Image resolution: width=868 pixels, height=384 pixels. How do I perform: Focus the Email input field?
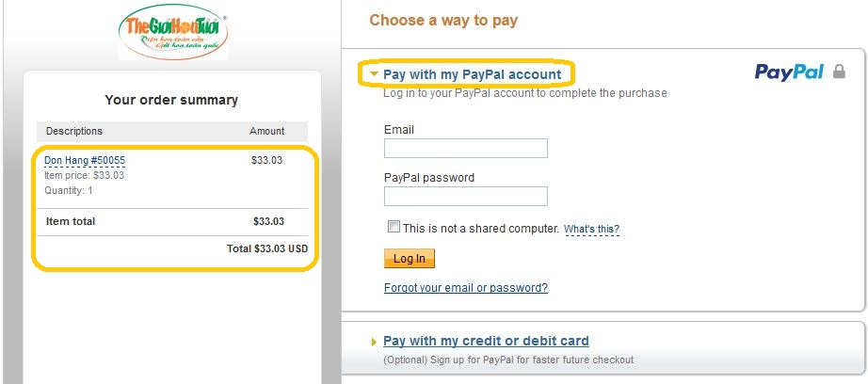pos(466,149)
